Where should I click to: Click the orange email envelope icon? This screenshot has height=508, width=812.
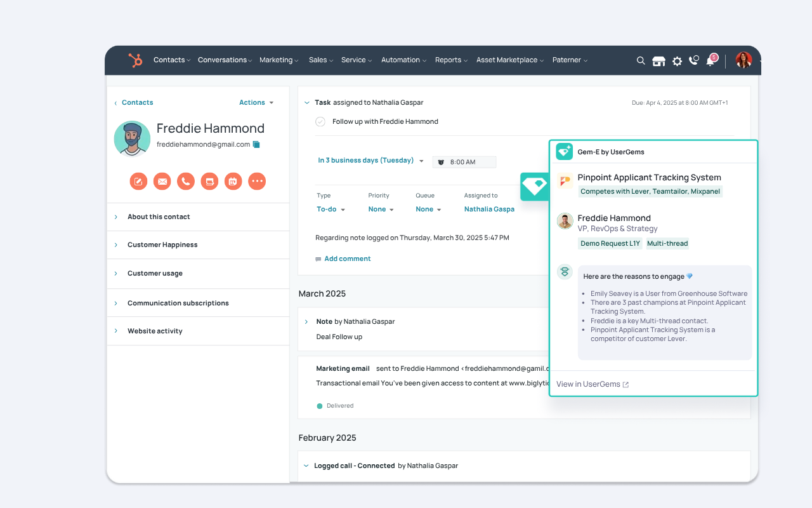click(x=162, y=182)
